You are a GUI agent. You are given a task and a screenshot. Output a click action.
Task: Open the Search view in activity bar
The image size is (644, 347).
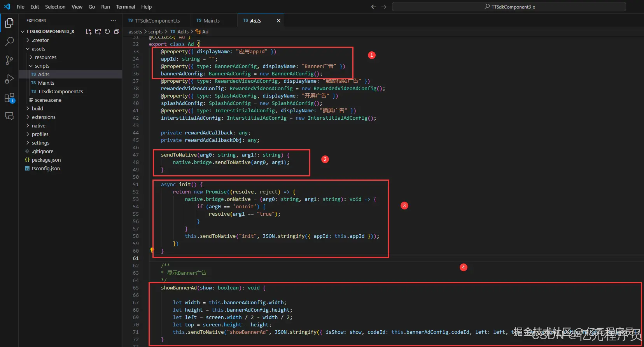click(x=9, y=41)
